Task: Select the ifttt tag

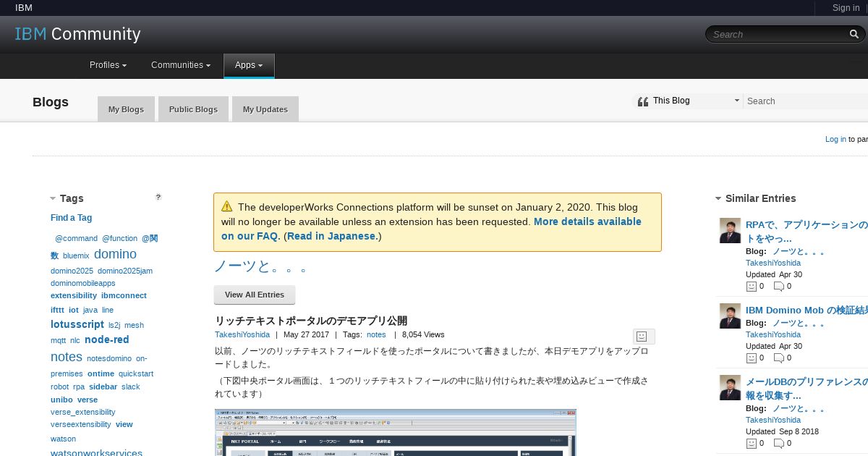Action: 57,310
